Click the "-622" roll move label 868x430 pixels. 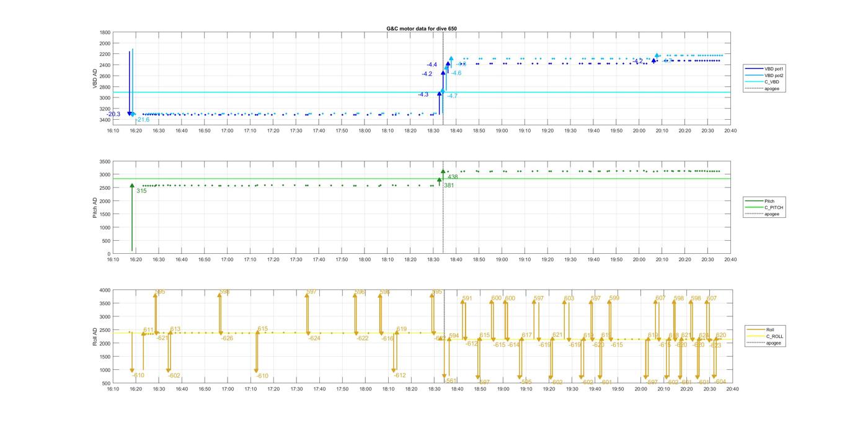pyautogui.click(x=362, y=338)
